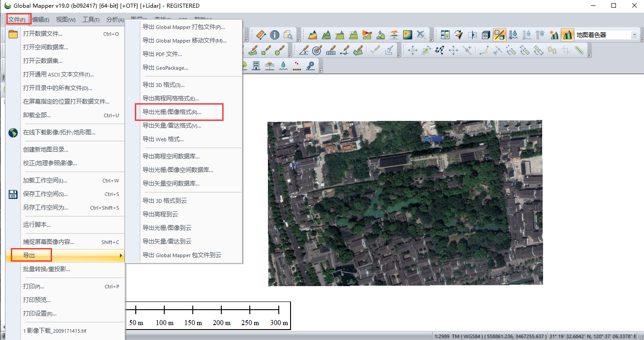Click the view shed analysis icon
This screenshot has height=340, width=644.
[367, 35]
